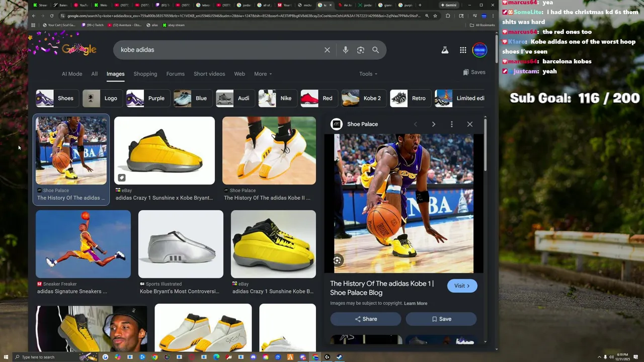Open the Short videos tab
Screen dimensions: 644x362
pos(209,74)
